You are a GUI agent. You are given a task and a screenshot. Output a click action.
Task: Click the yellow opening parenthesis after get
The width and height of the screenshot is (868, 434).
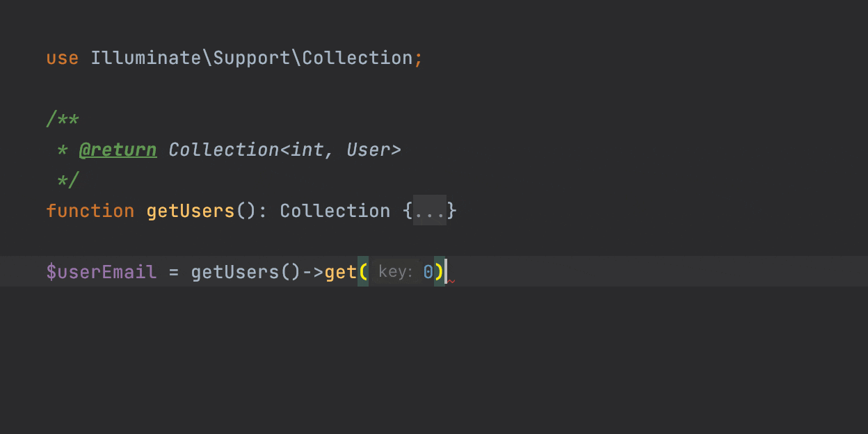pos(362,272)
